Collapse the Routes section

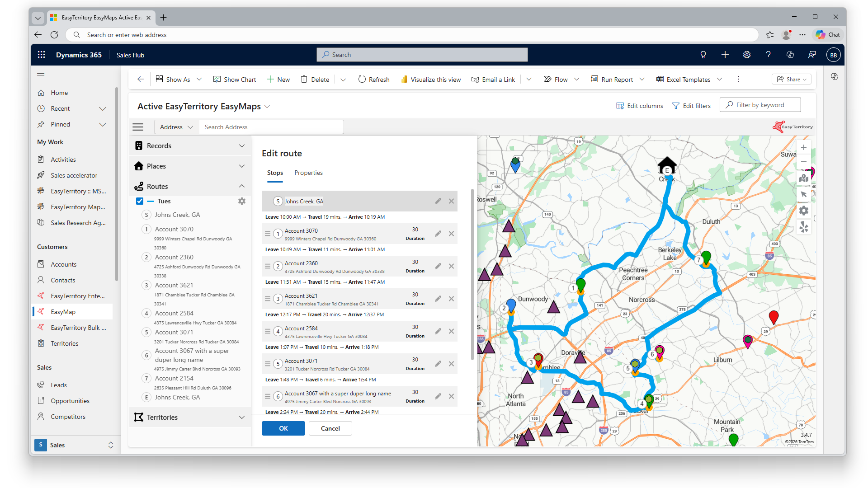242,186
